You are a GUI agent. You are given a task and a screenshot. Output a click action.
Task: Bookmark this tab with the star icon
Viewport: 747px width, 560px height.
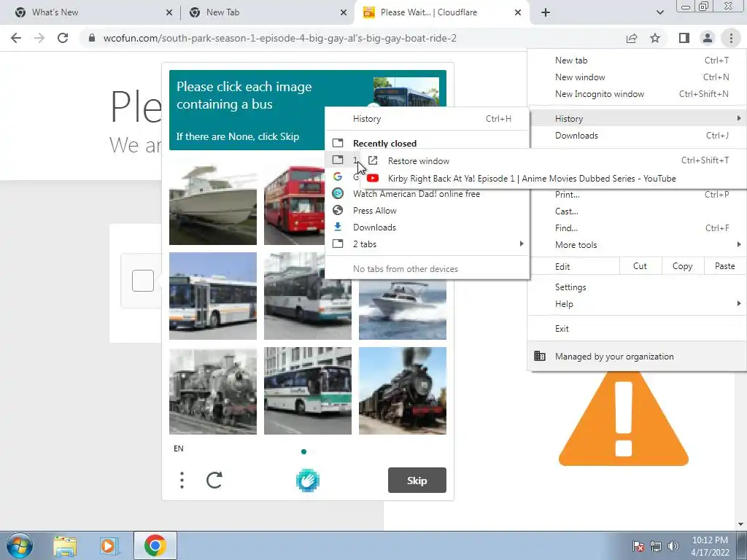pos(655,38)
